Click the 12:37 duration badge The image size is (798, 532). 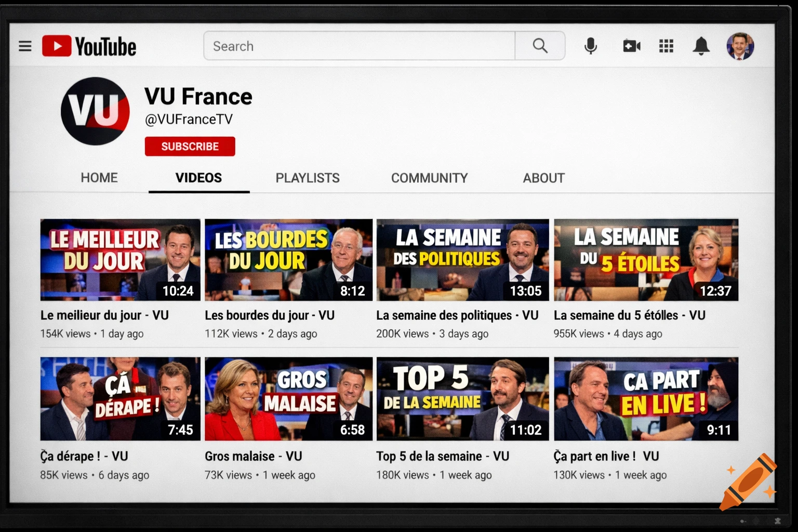[715, 291]
